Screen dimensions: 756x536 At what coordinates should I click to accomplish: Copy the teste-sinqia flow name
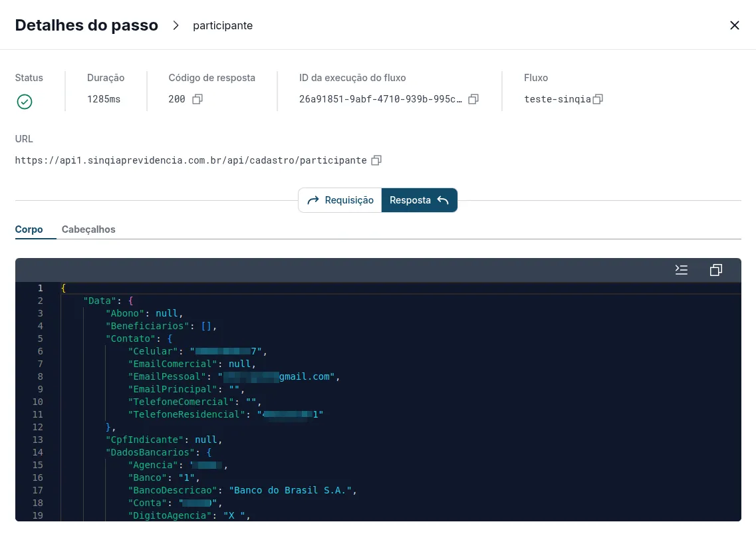[598, 99]
